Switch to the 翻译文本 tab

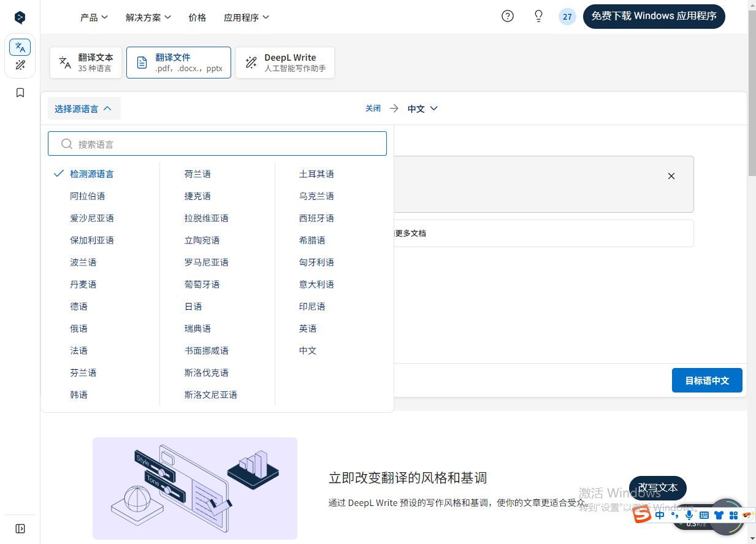[x=86, y=63]
